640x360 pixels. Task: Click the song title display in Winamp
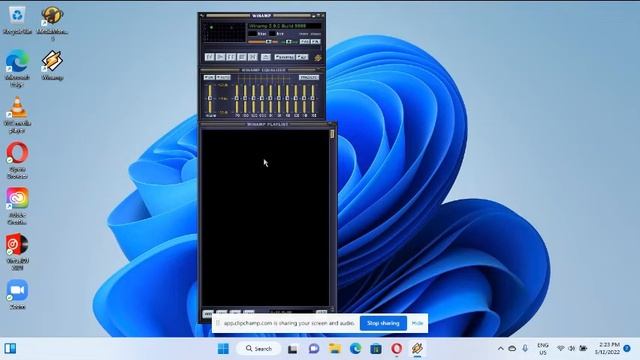[x=284, y=26]
